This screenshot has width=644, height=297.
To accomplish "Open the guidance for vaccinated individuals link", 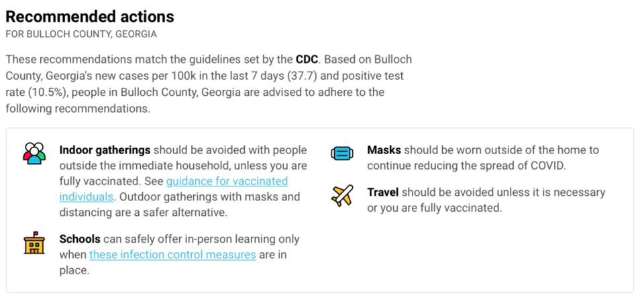I will [174, 188].
